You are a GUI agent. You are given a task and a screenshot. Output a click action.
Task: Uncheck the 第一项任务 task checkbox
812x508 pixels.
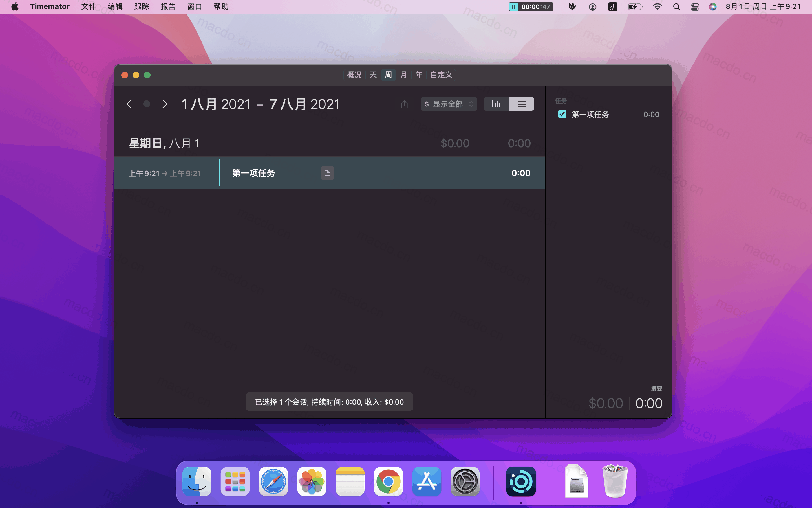[x=562, y=114]
